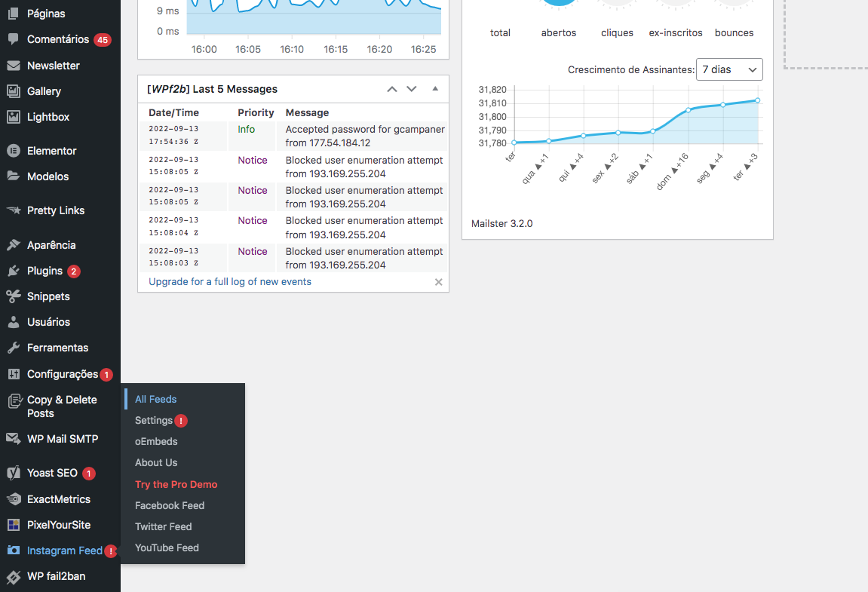This screenshot has width=868, height=592.
Task: Open YouTube Feed from the submenu
Action: tap(167, 548)
